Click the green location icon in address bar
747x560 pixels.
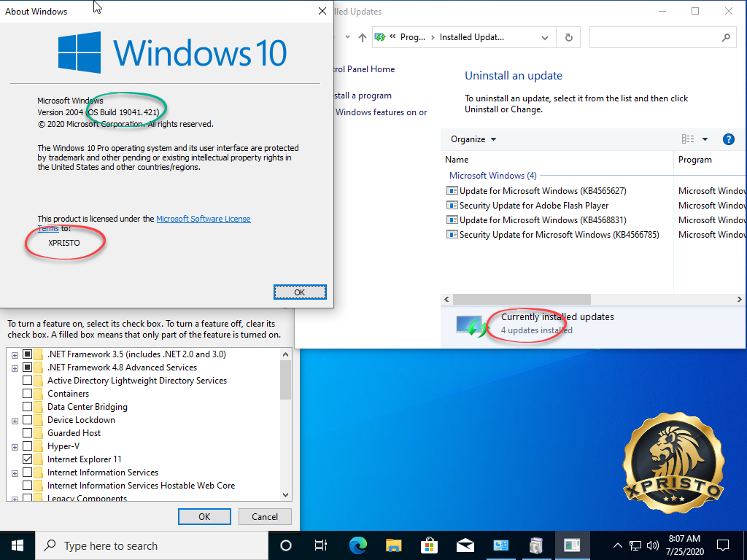click(379, 37)
